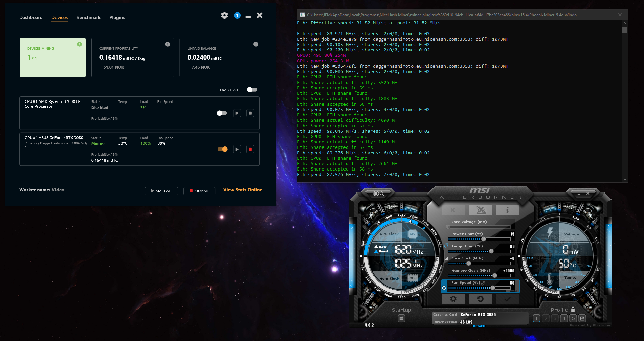
Task: Click PhoenixMiner console scrollbar thumb
Action: click(x=625, y=30)
